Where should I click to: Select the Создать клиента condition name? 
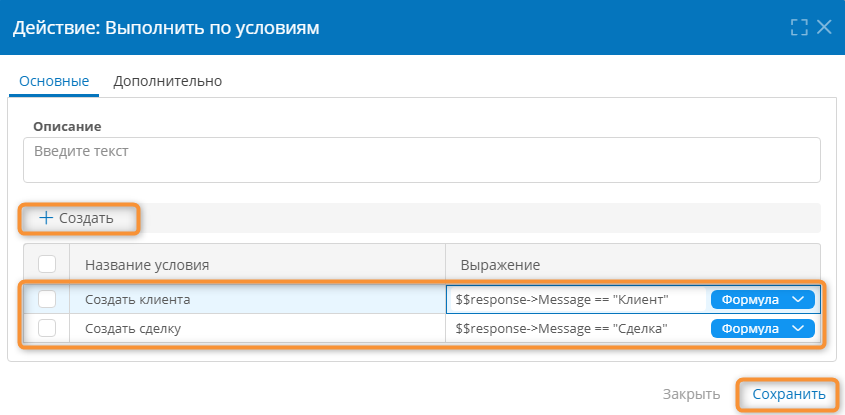point(137,300)
